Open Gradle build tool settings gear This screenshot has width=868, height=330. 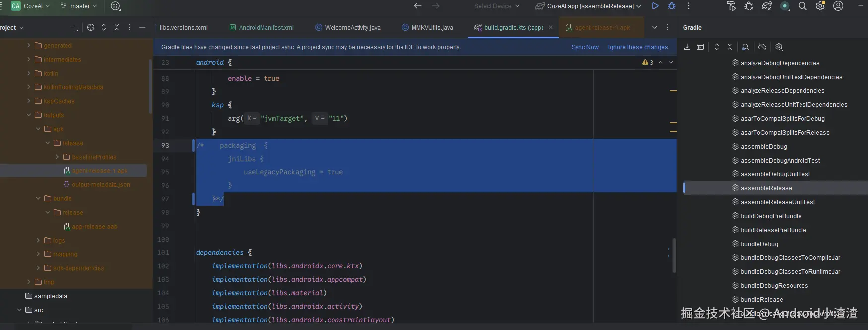point(779,47)
